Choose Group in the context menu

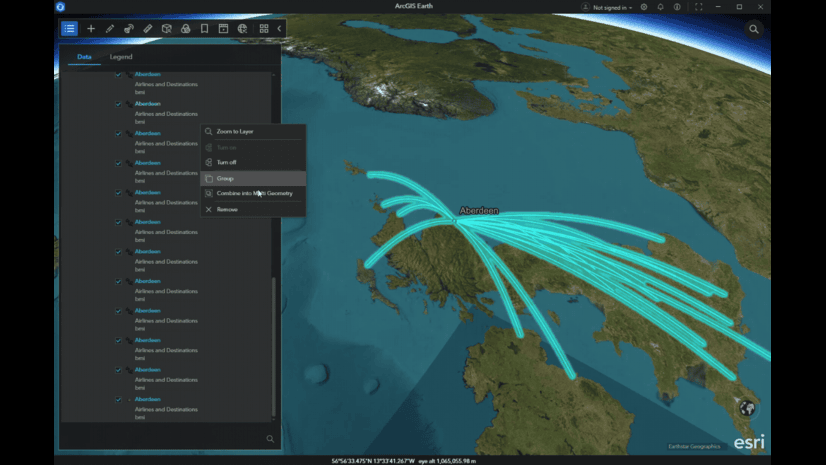253,179
